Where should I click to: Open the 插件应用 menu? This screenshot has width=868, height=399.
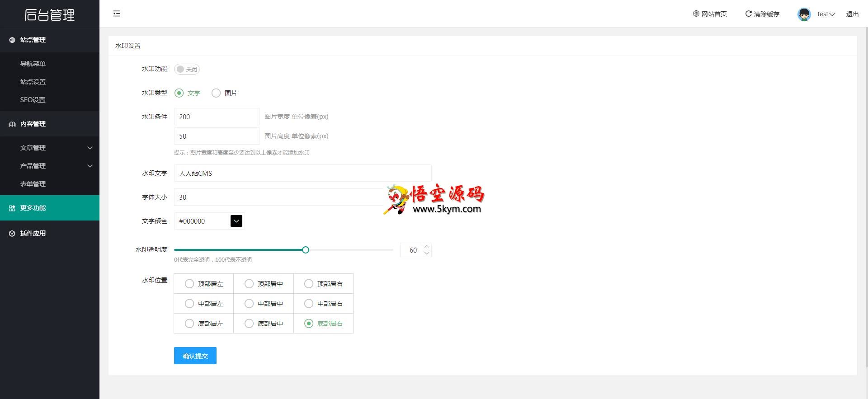pos(50,233)
